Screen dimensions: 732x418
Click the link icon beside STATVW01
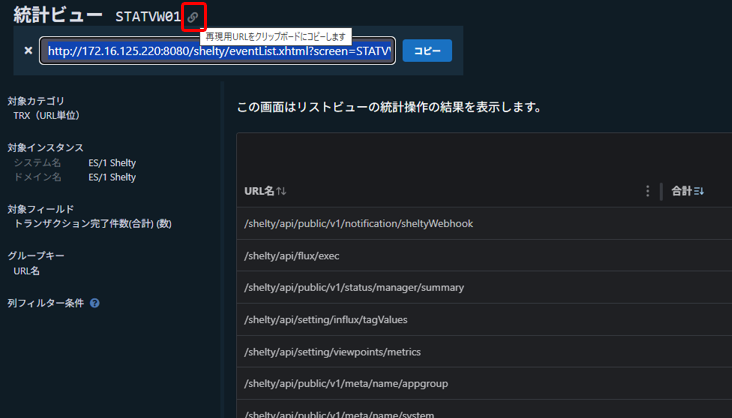[x=193, y=17]
